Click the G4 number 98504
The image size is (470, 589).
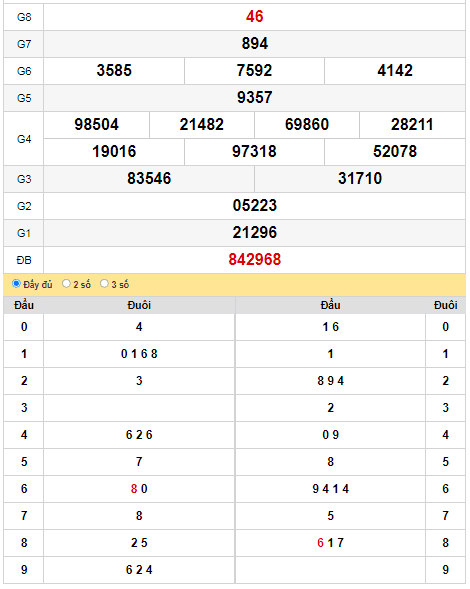pos(96,125)
